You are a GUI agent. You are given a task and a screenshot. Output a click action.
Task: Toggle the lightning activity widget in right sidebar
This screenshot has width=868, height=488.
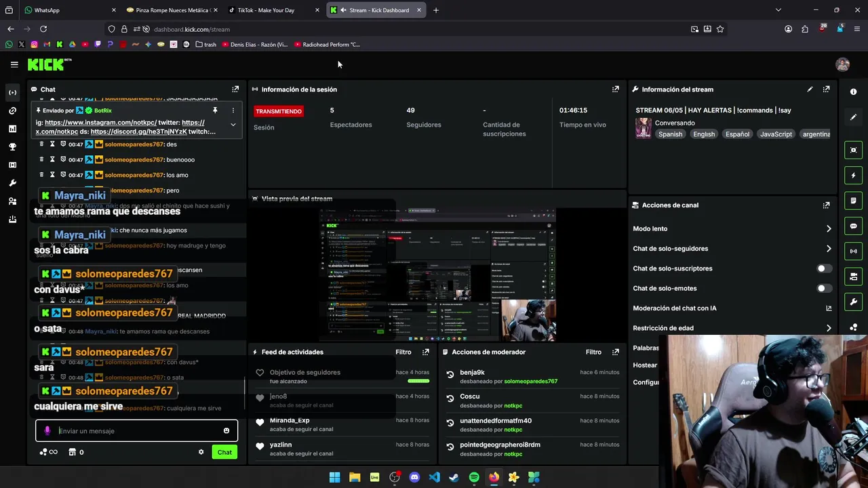pyautogui.click(x=854, y=176)
